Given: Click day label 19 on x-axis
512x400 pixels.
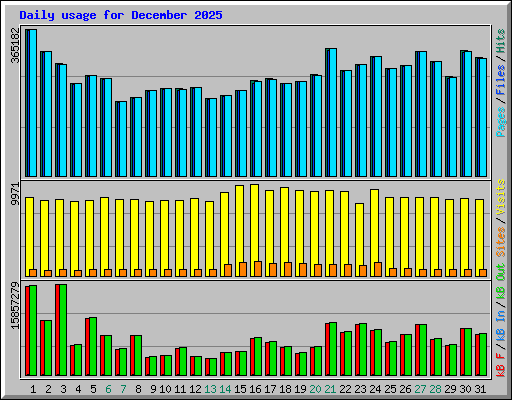Looking at the screenshot, I should pos(300,389).
